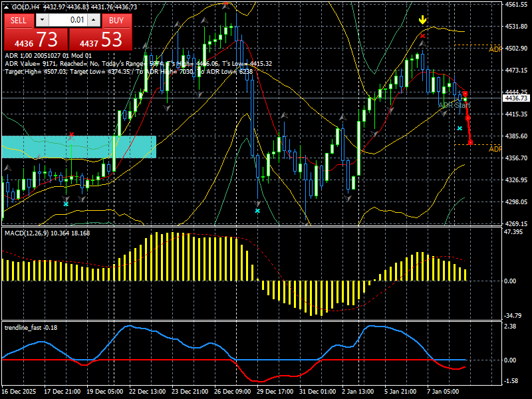The image size is (532, 399).
Task: Click the 17 Dec 21:00 time axis label
Action: pos(63,391)
